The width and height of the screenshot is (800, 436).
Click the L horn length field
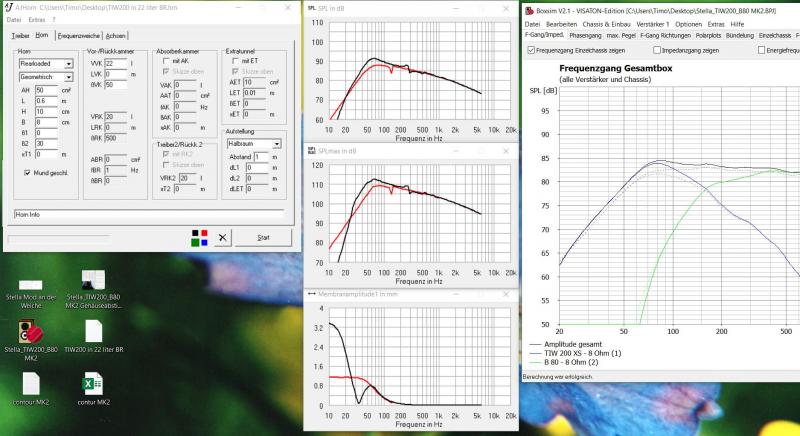coord(46,101)
